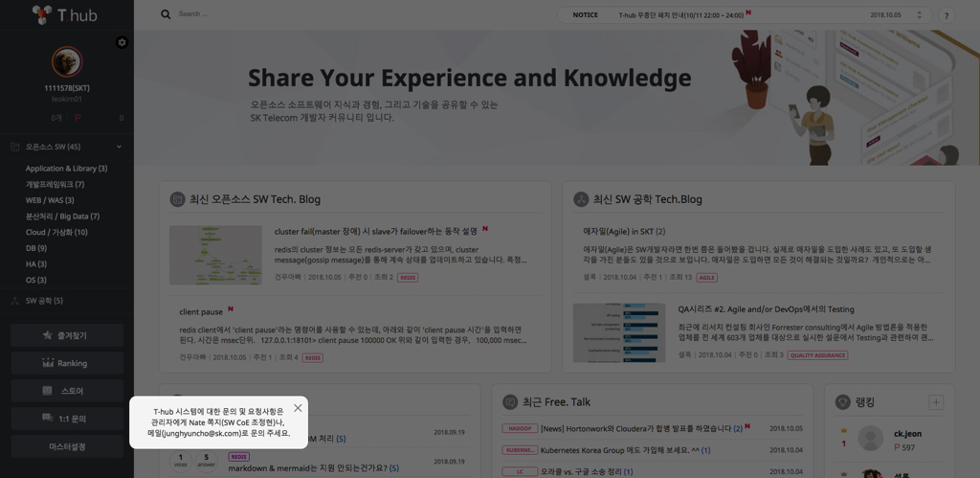The width and height of the screenshot is (980, 478).
Task: Click the crown icon on Ranking
Action: click(x=48, y=362)
